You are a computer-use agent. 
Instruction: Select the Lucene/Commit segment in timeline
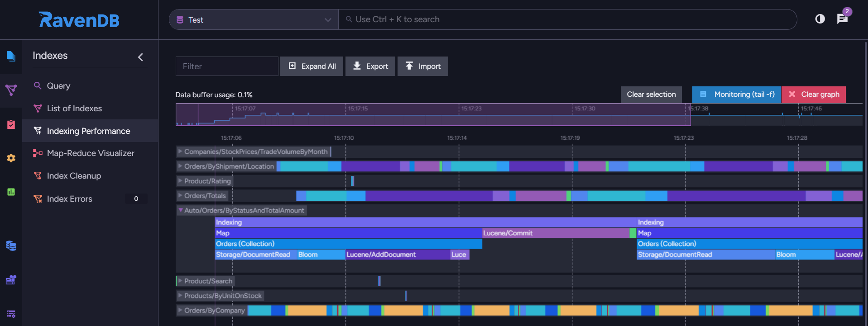point(556,233)
